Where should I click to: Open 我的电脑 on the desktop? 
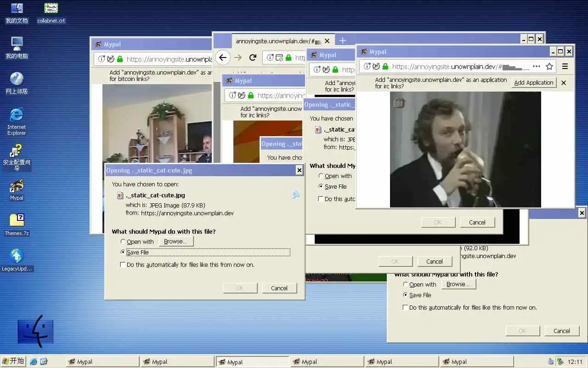17,48
